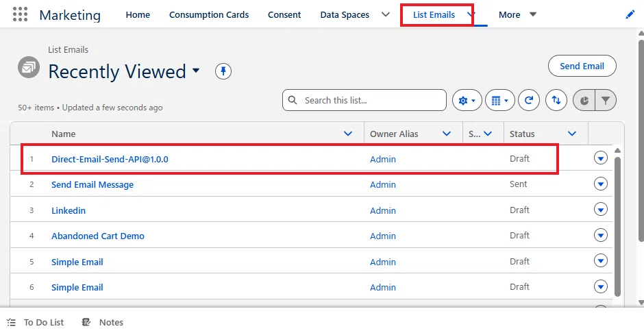Click the Notes utility icon
Screen dimensions: 644x333
86,322
